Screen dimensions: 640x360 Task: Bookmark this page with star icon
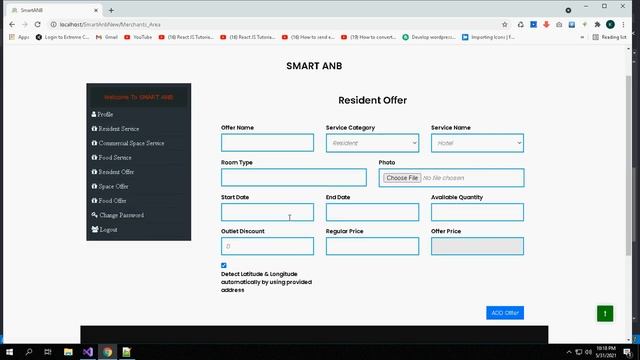[x=504, y=24]
